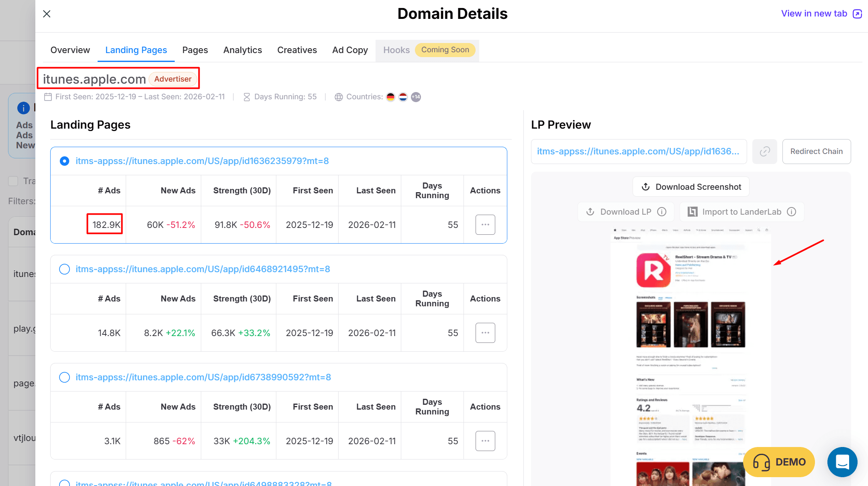868x486 pixels.
Task: Open actions menu for the 14.8K ads row
Action: click(485, 333)
